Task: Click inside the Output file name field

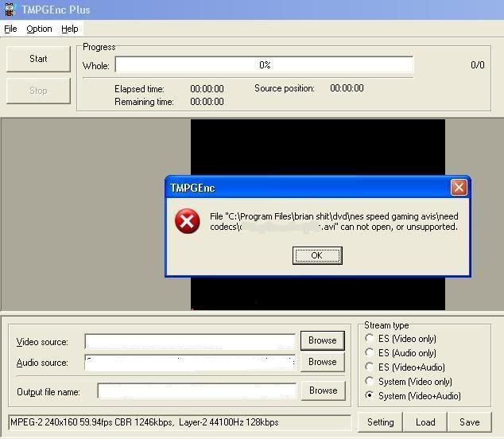Action: [196, 391]
